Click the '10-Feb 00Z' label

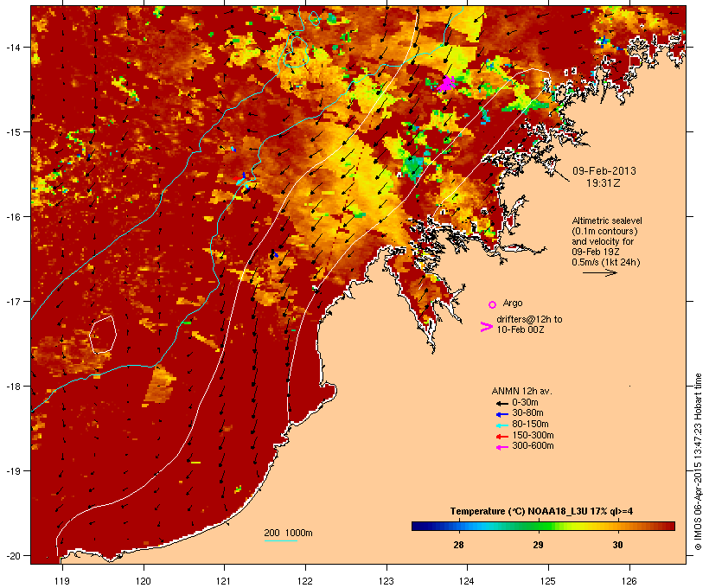pyautogui.click(x=521, y=329)
